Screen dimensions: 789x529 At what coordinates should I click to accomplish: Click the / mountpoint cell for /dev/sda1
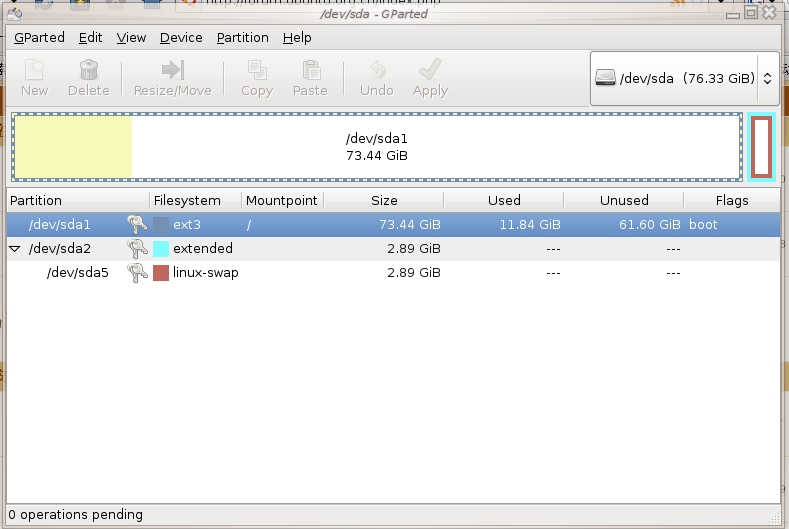click(249, 225)
